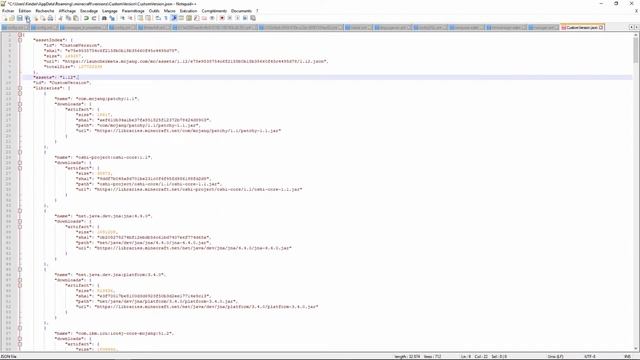Toggle show all characters icon
Viewport: 640px width, 360px height.
tap(166, 18)
